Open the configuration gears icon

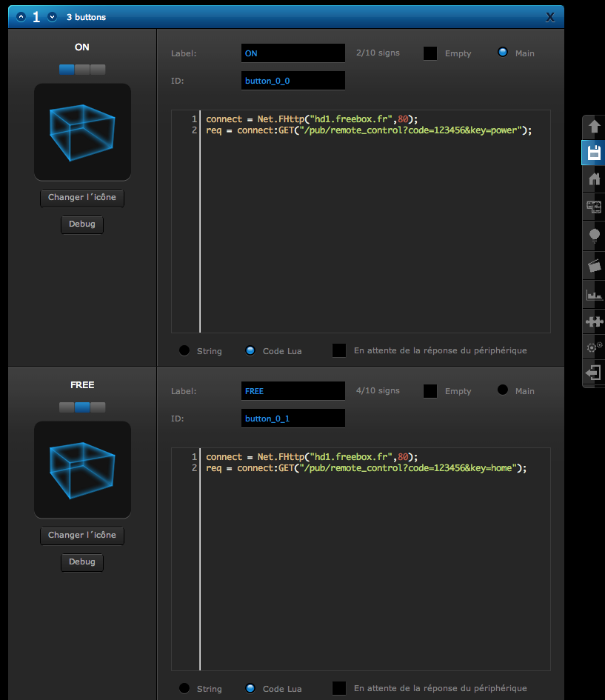click(593, 347)
